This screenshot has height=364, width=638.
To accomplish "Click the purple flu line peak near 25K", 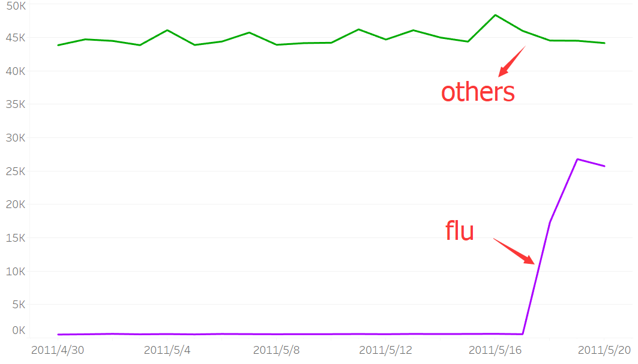I will click(x=577, y=159).
